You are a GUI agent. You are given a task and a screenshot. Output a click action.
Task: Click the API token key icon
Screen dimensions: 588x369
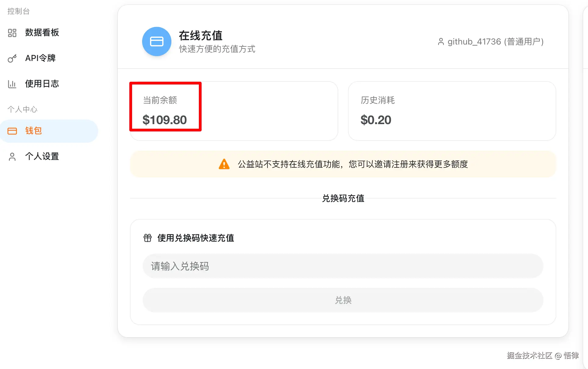pos(12,59)
